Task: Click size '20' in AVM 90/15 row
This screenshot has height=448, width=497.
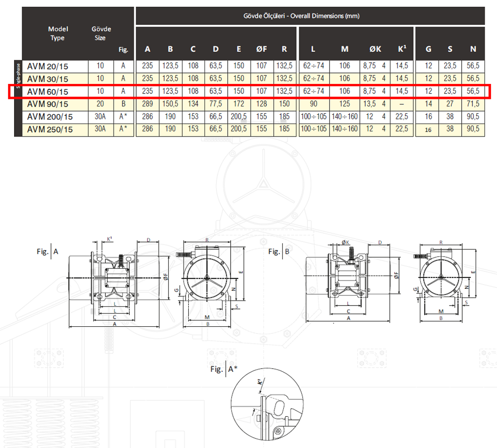Action: pyautogui.click(x=100, y=104)
